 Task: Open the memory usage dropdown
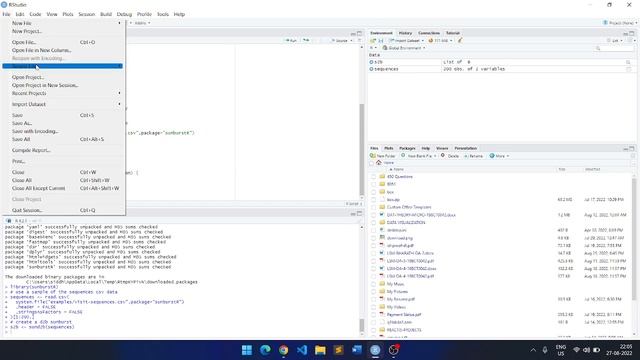tap(440, 41)
